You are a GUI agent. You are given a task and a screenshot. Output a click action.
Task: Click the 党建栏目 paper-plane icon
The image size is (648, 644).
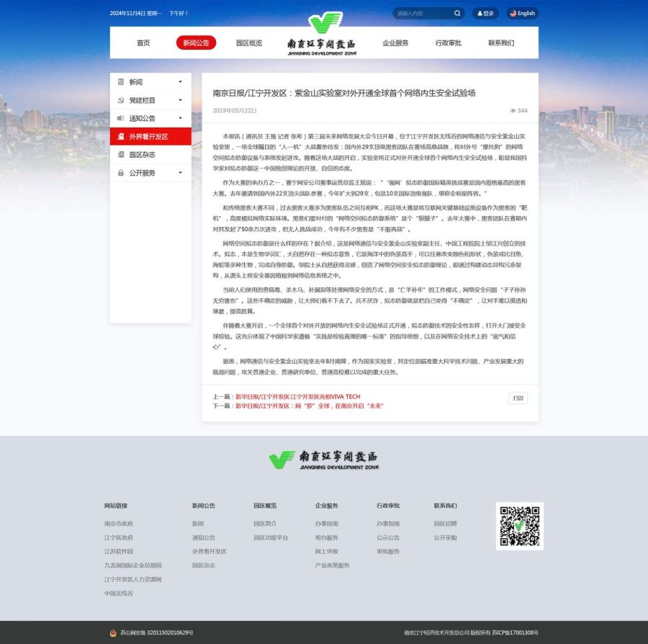pos(121,99)
